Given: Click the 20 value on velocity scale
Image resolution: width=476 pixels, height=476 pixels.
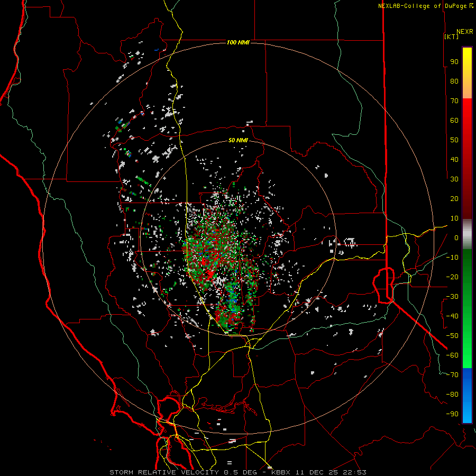Looking at the screenshot, I should (x=454, y=198).
